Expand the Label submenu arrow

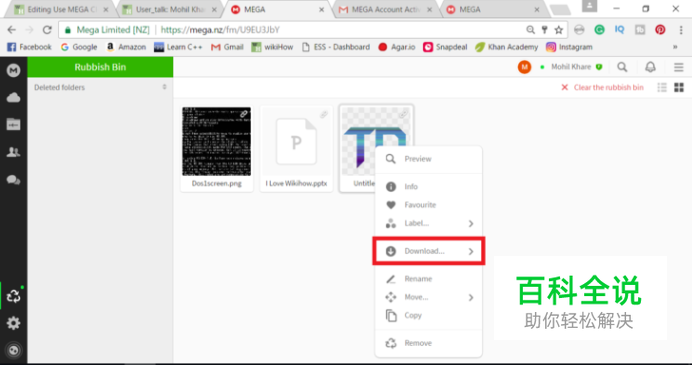pyautogui.click(x=471, y=224)
